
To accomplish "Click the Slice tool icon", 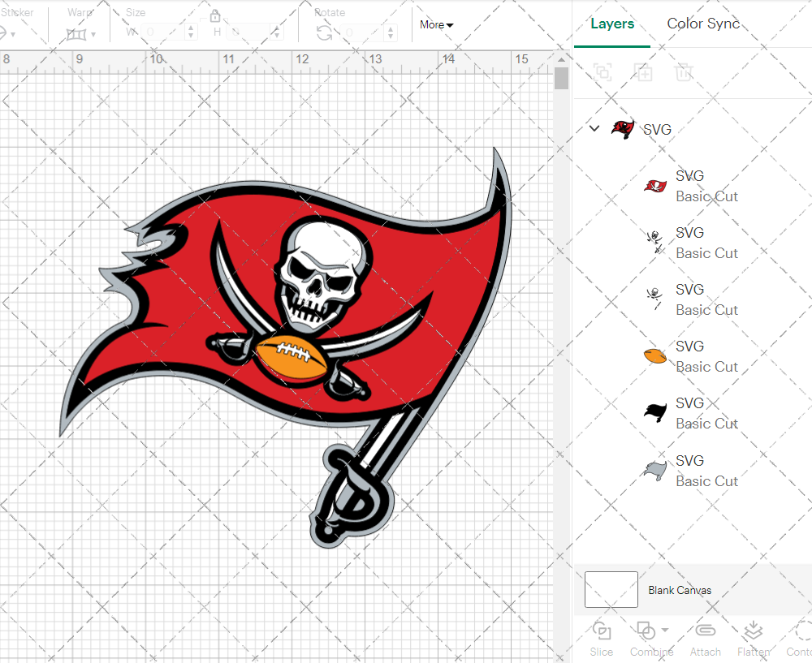I will coord(602,631).
